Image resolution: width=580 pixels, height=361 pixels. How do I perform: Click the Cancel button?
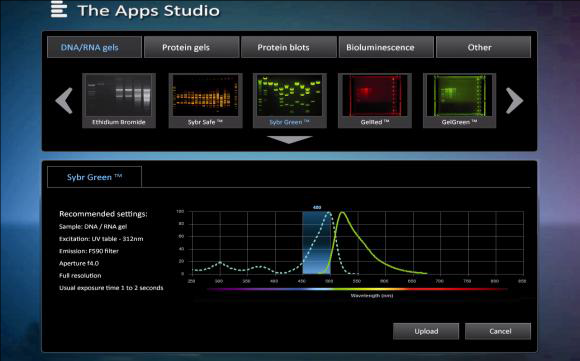point(498,331)
